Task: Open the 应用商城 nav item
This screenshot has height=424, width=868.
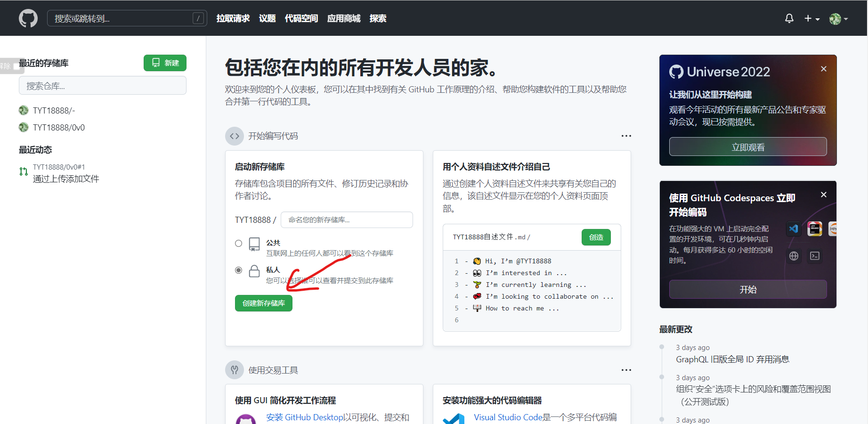Action: pyautogui.click(x=344, y=18)
